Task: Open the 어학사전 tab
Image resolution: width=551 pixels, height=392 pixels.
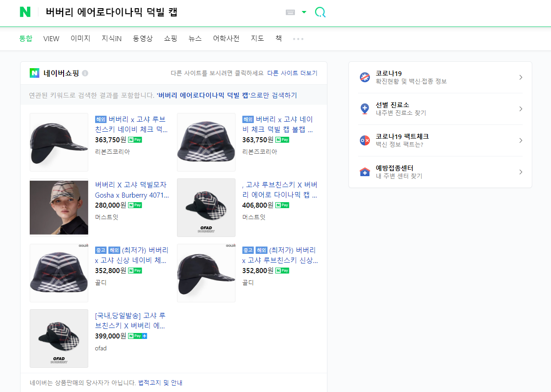Action: (x=226, y=38)
